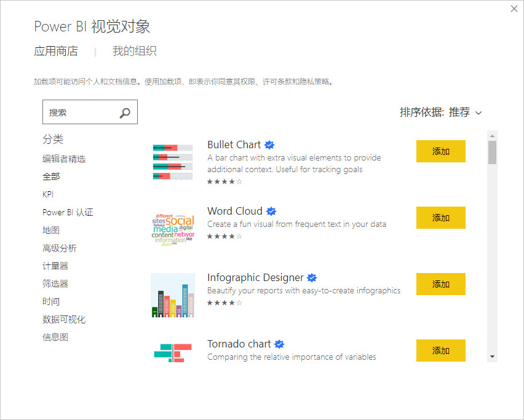Click Infographic Designer's star rating

pos(223,303)
